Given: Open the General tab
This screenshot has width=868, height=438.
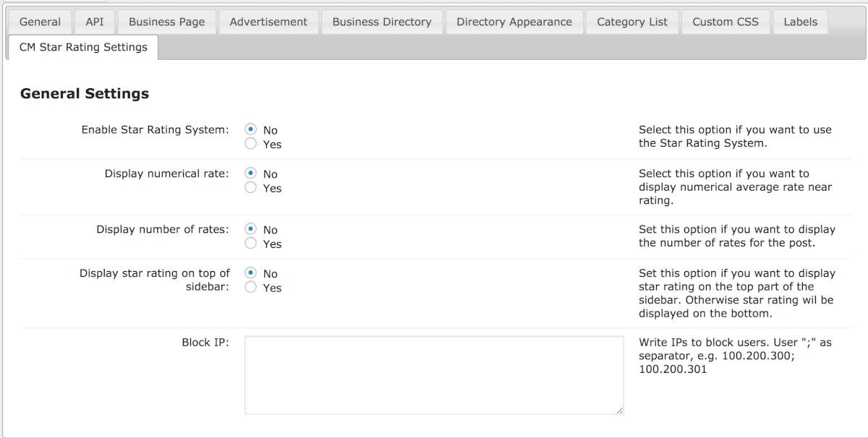Looking at the screenshot, I should click(x=40, y=22).
